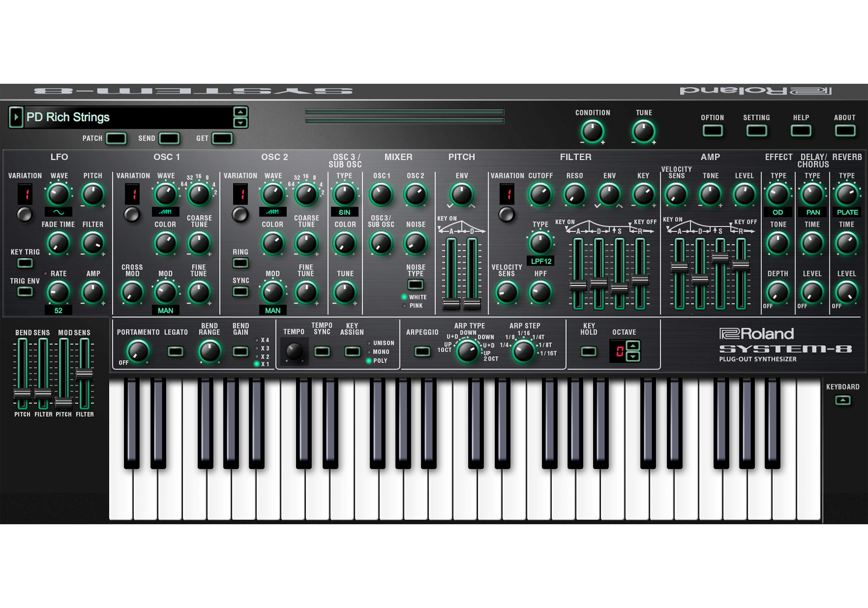868x608 pixels.
Task: Toggle the NOISE TYPE button
Action: [x=415, y=284]
